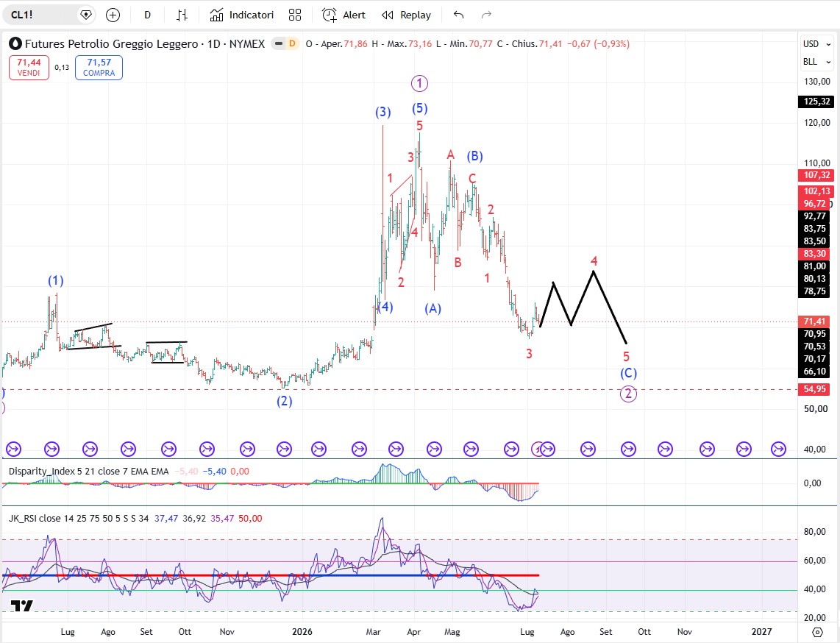The image size is (840, 643).
Task: Select the current price 71,41 label
Action: pos(814,321)
